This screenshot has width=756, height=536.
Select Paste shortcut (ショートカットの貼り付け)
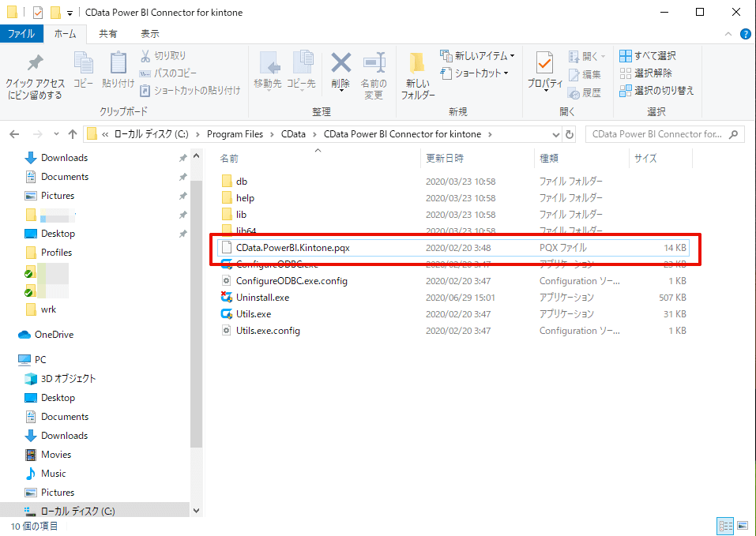click(190, 91)
